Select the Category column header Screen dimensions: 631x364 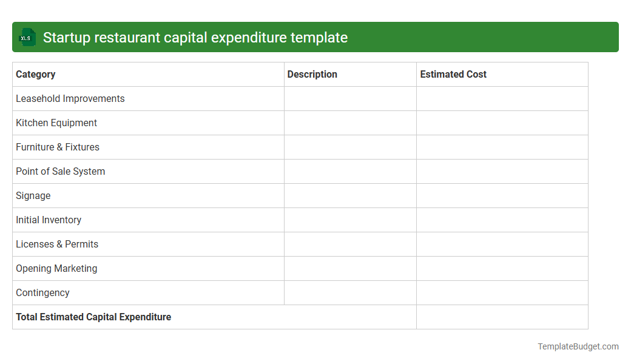point(35,74)
